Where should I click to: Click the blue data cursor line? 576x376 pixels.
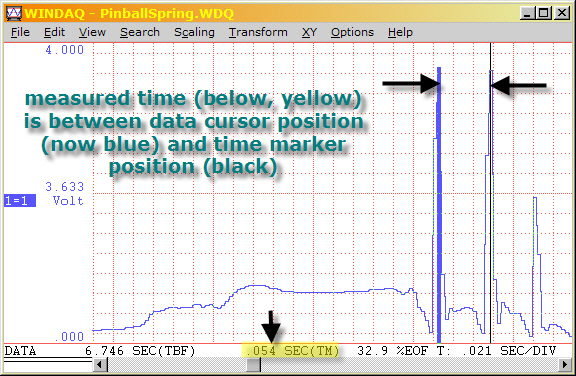pyautogui.click(x=439, y=205)
